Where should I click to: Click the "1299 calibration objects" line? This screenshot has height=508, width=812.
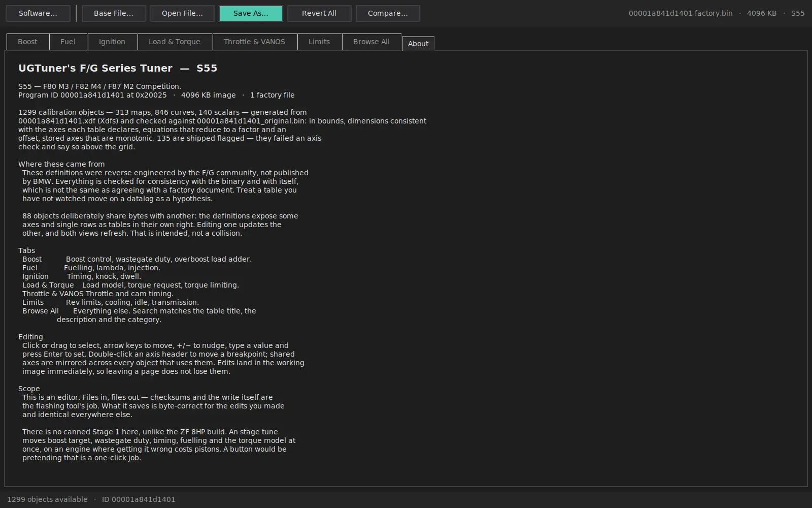[x=162, y=112]
